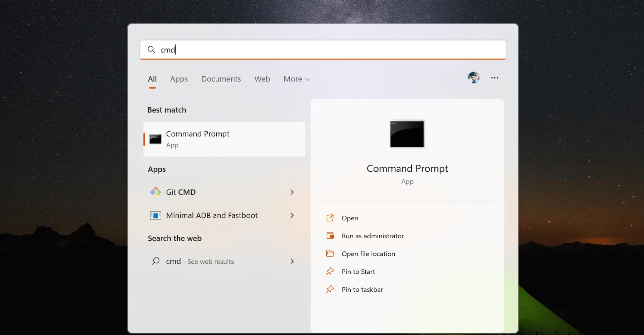
Task: Click the large Command Prompt preview icon
Action: (407, 134)
